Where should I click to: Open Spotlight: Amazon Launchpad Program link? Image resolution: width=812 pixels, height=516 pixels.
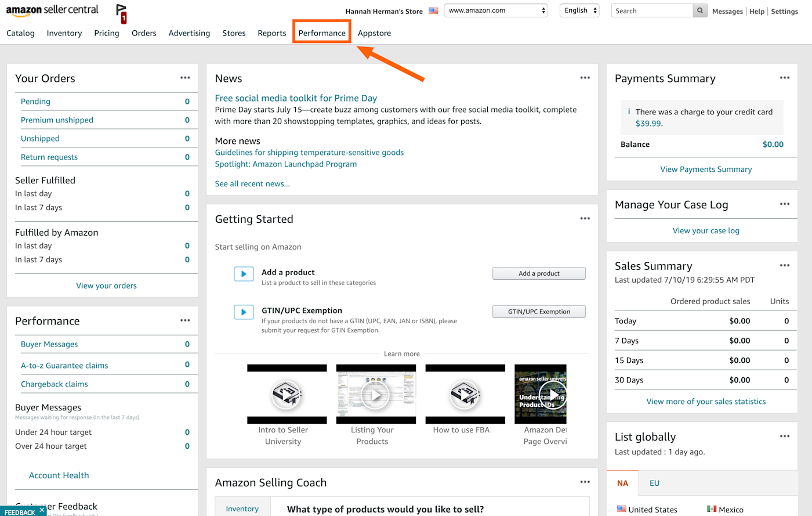click(286, 164)
